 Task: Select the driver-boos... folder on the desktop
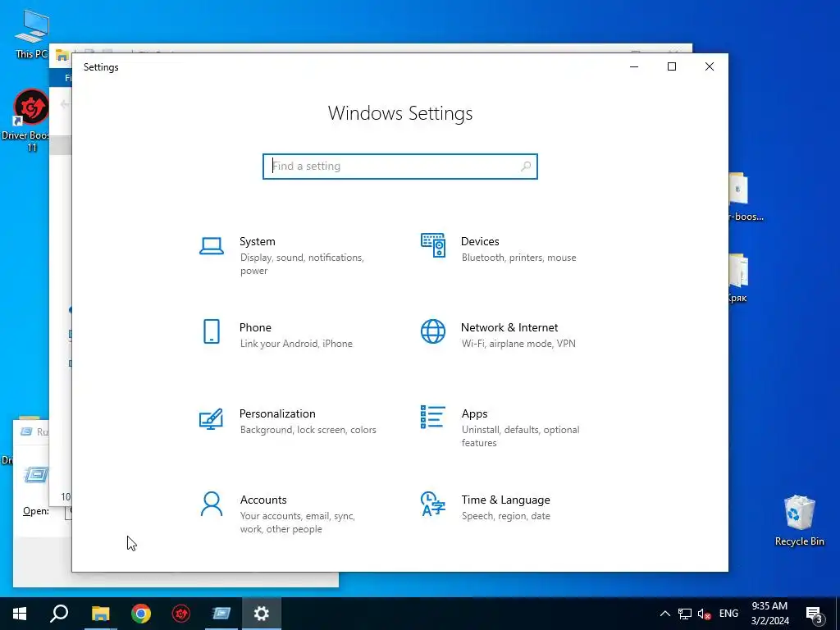(746, 196)
